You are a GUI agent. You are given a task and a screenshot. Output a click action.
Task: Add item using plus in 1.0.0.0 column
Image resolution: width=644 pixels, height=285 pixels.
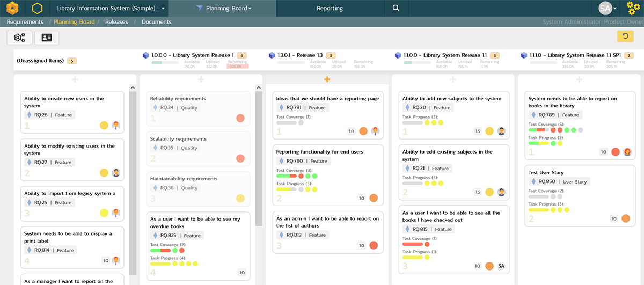(x=201, y=79)
